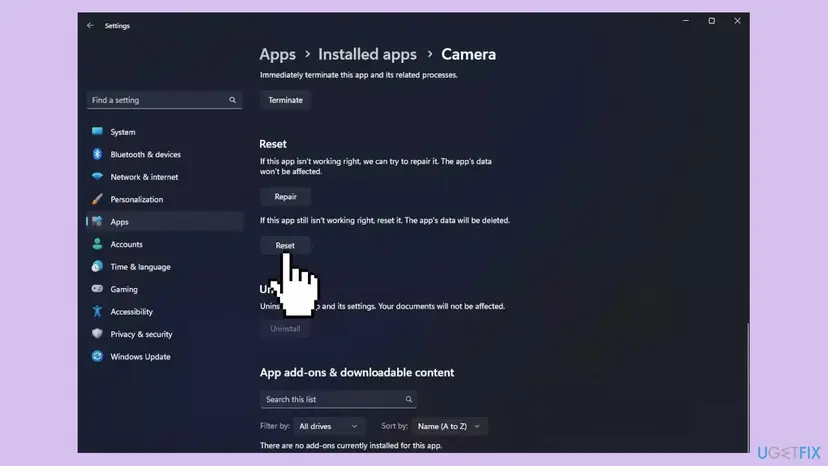Click the search magnifier in Find a setting
The image size is (828, 466).
(x=232, y=100)
